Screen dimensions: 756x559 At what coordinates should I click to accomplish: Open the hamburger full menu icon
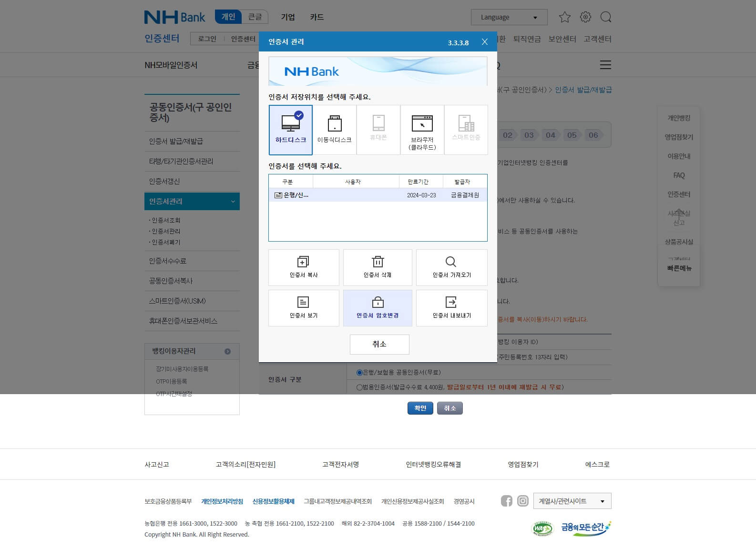coord(605,65)
